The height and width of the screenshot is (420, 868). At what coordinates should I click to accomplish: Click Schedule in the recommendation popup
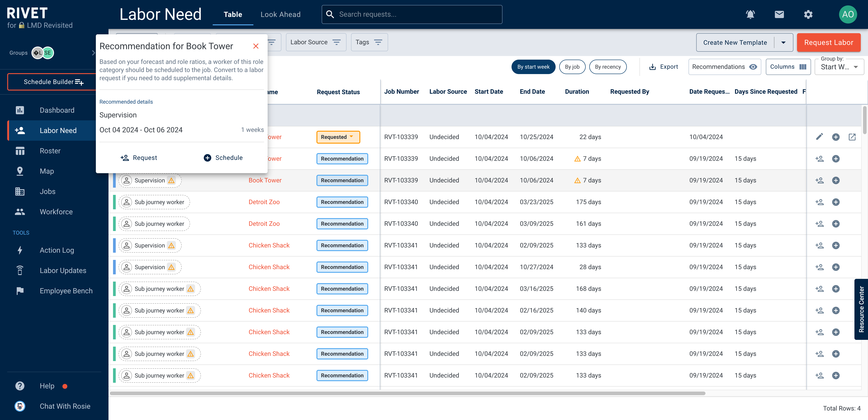(223, 158)
